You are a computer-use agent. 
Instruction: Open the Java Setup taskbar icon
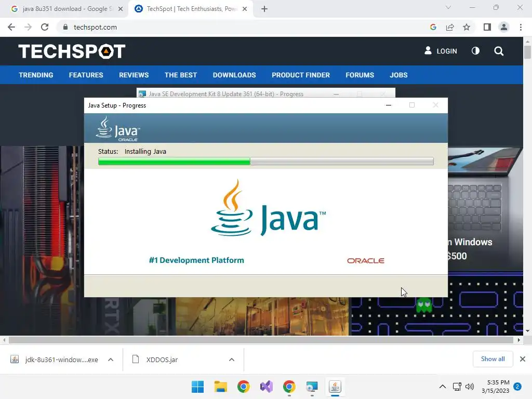[335, 387]
